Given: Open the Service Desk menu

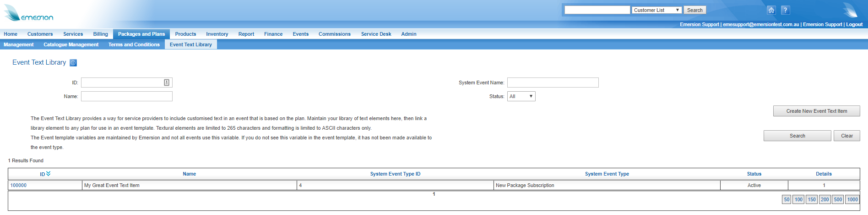Looking at the screenshot, I should click(x=376, y=34).
